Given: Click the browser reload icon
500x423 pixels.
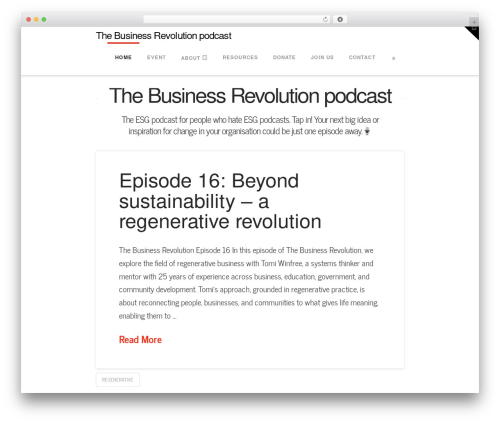Looking at the screenshot, I should (x=325, y=19).
